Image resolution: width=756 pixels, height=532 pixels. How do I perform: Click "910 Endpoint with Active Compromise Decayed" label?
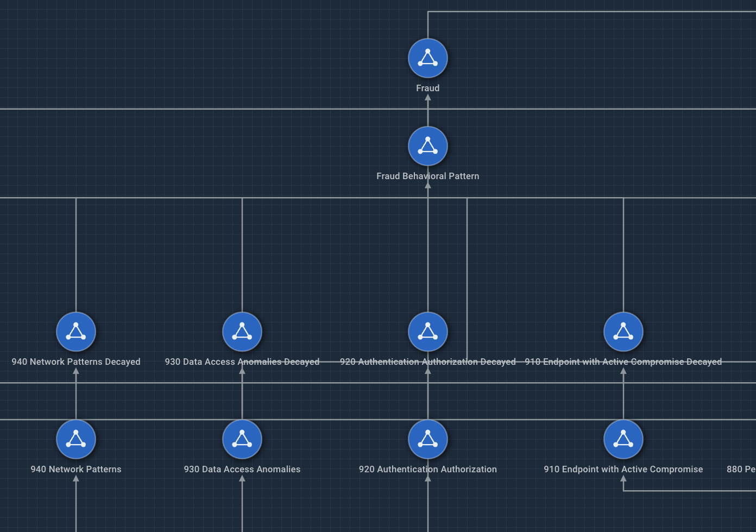click(623, 362)
